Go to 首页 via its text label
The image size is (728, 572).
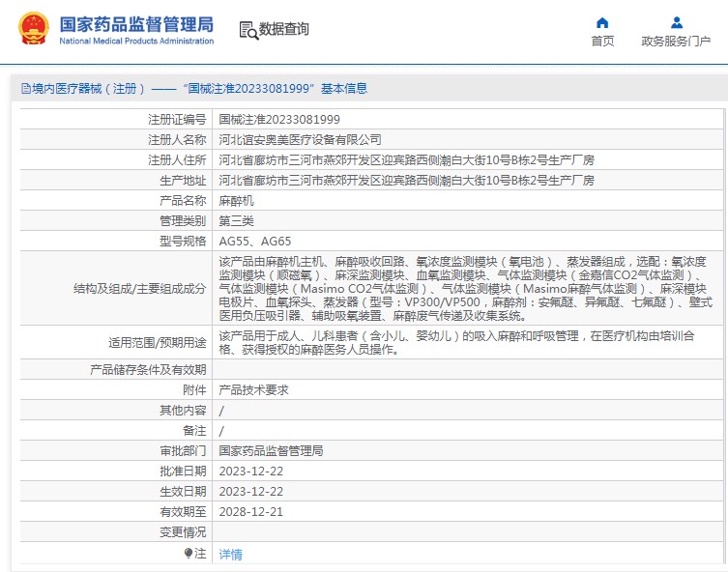point(602,41)
